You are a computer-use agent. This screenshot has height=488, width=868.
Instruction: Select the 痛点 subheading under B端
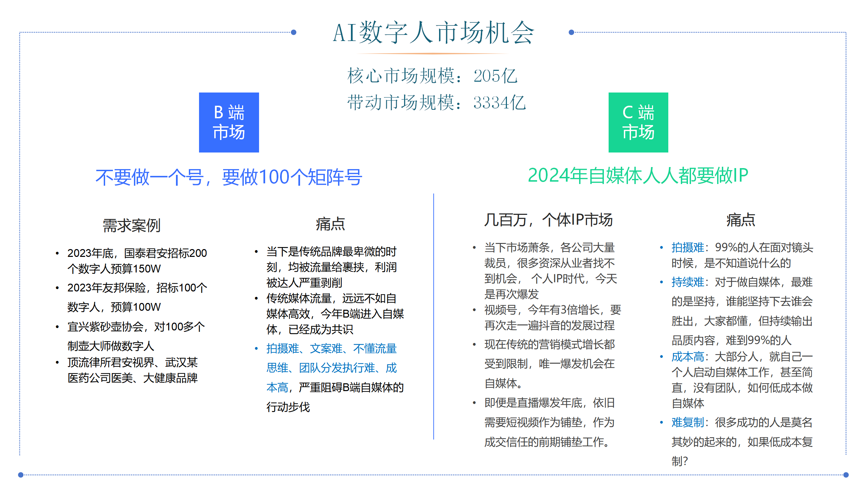[x=330, y=224]
